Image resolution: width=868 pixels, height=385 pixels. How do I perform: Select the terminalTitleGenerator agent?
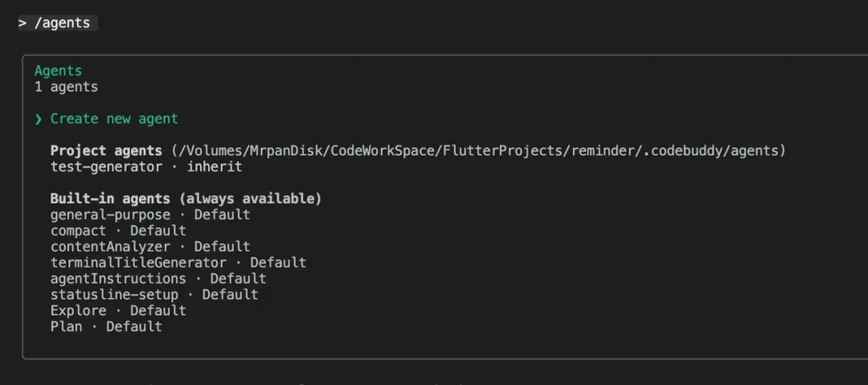138,263
